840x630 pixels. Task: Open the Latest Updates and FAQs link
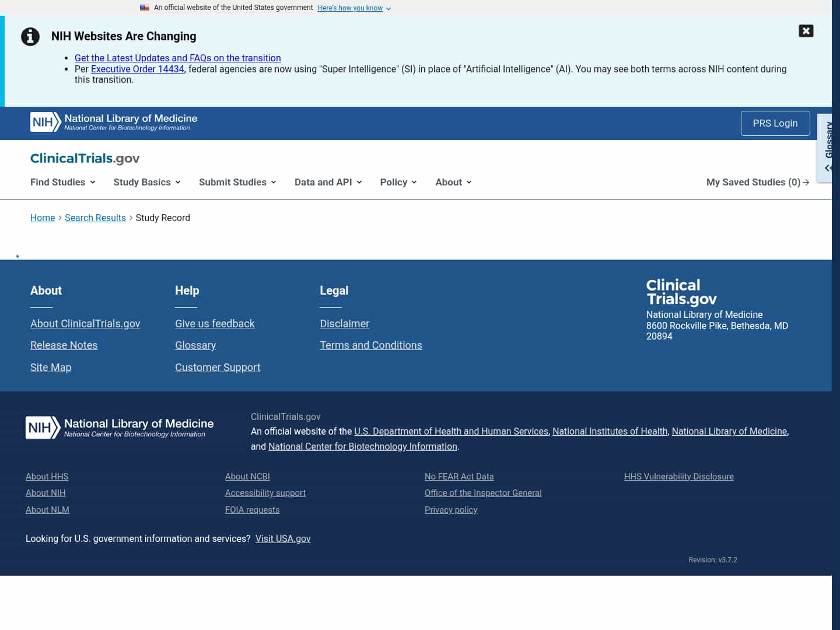point(178,58)
